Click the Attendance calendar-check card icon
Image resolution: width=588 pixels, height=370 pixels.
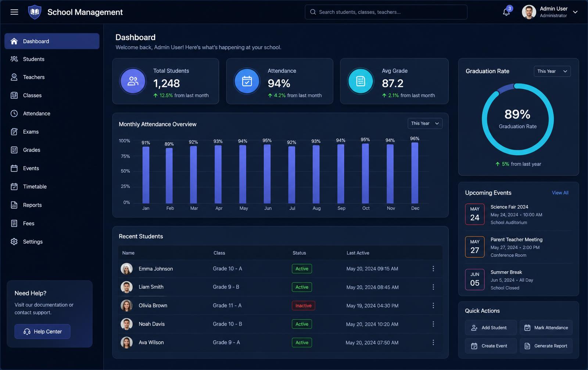[247, 81]
